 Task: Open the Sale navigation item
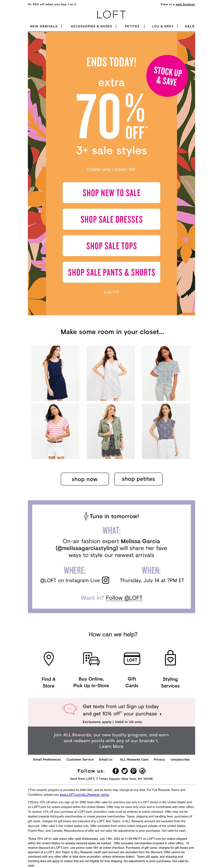[x=190, y=26]
